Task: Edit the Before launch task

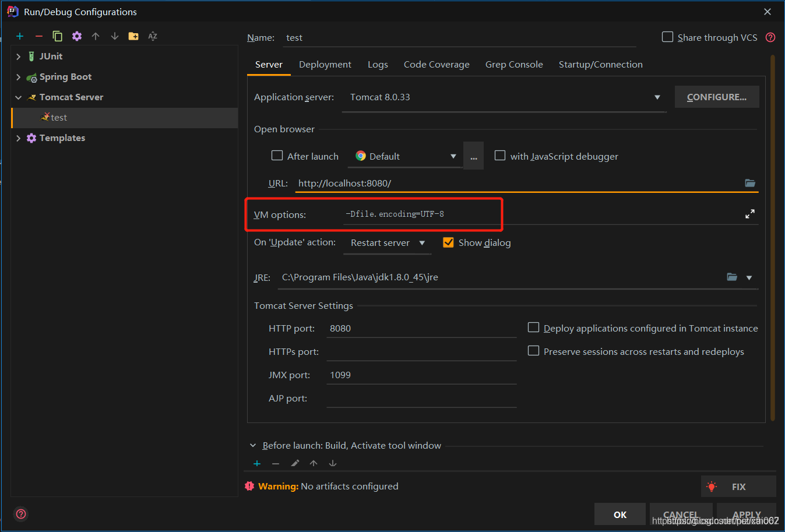Action: 295,463
